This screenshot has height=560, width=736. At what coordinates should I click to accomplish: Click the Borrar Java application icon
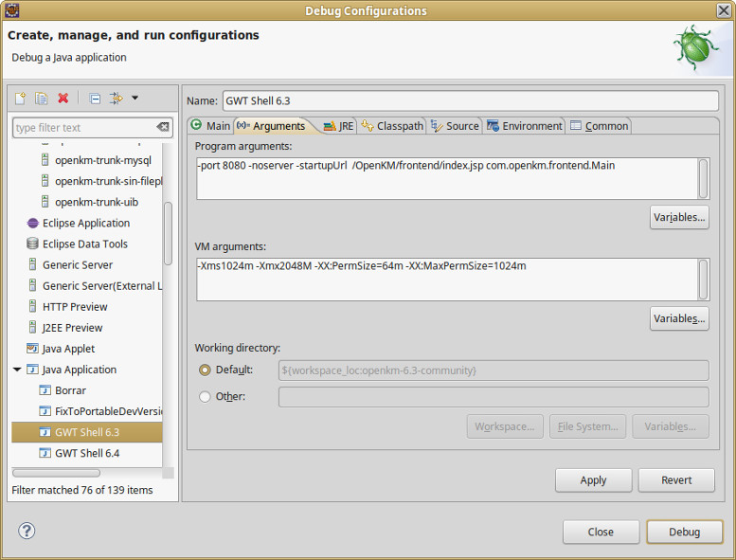click(45, 390)
